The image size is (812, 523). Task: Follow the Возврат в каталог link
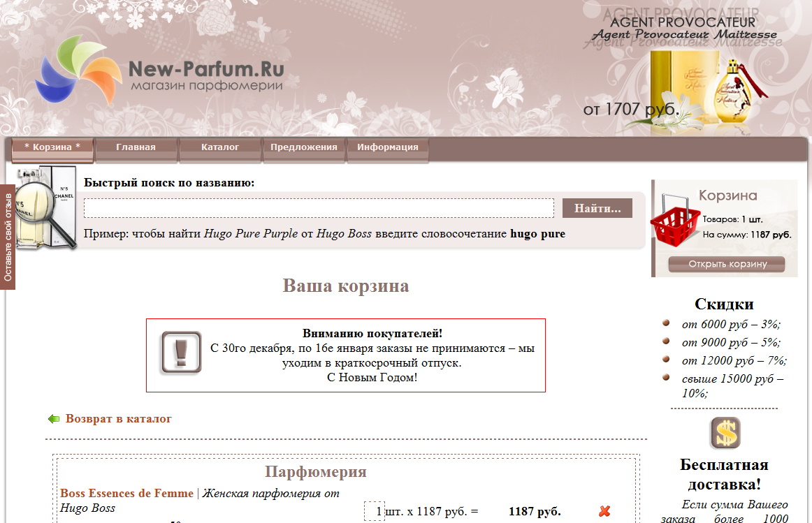click(x=119, y=418)
